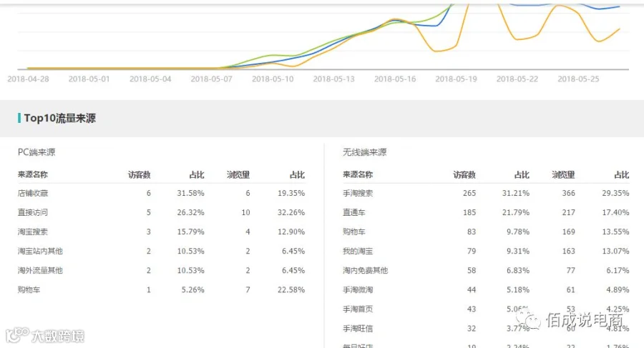
Task: Click the 2018-05-22 date axis label
Action: pyautogui.click(x=517, y=79)
